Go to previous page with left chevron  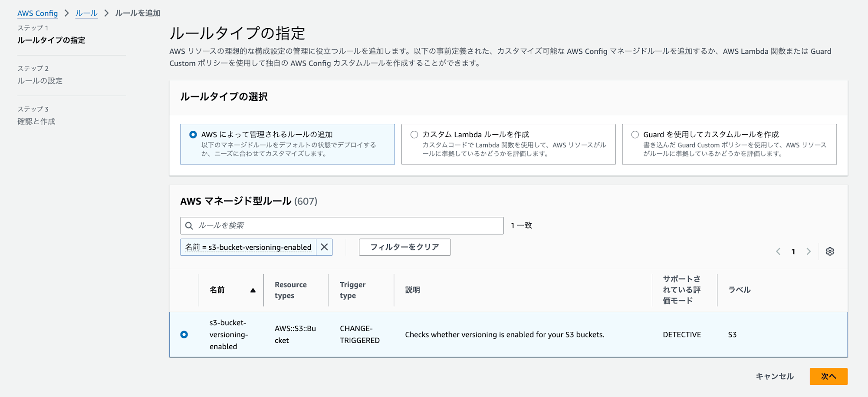(778, 251)
